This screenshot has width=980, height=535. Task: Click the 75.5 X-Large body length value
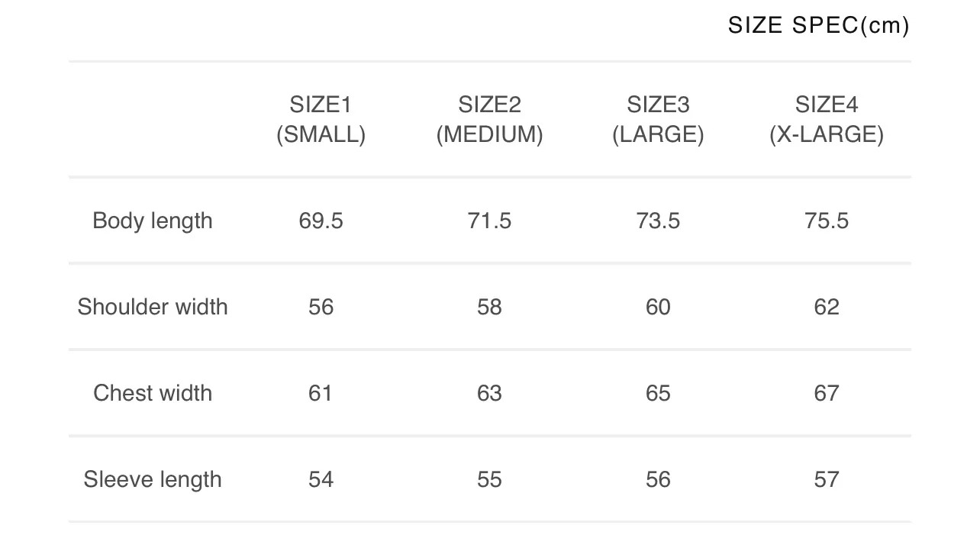click(827, 221)
